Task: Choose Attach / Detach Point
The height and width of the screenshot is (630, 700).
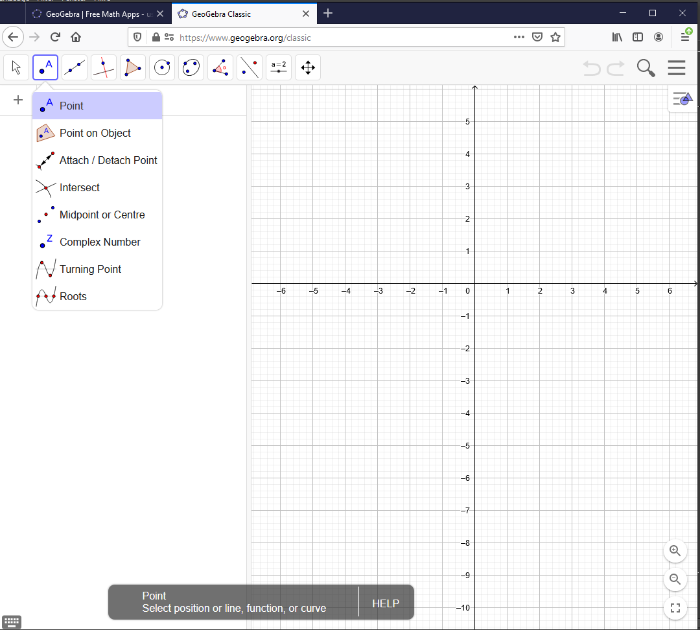Action: point(97,160)
